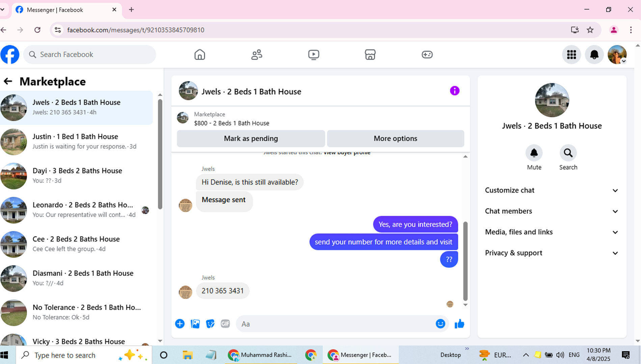The height and width of the screenshot is (364, 641).
Task: View site information icon in address bar
Action: coord(58,30)
